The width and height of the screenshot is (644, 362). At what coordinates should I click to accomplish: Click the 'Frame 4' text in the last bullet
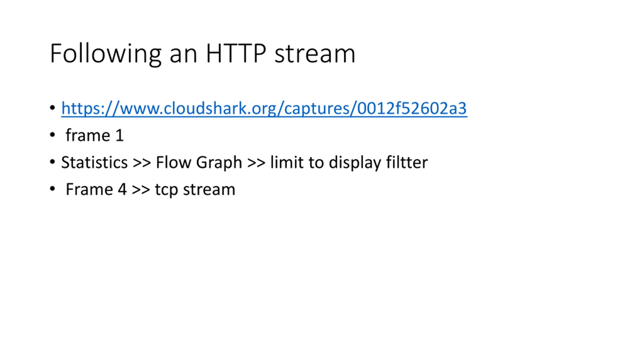(x=96, y=189)
